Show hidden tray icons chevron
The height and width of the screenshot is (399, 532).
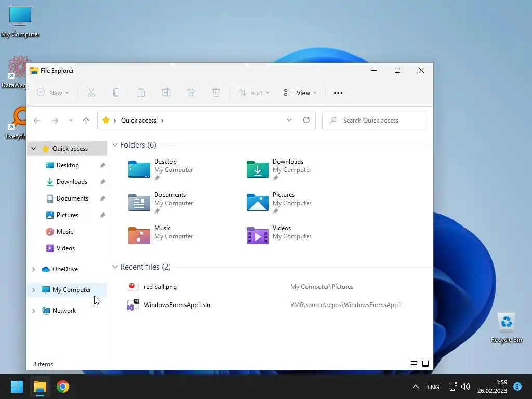click(415, 387)
